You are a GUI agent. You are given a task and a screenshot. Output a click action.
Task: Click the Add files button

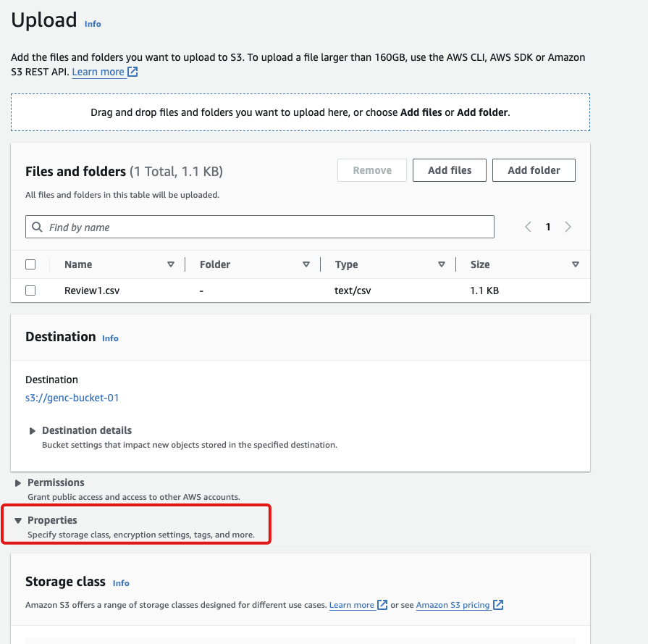pos(450,170)
